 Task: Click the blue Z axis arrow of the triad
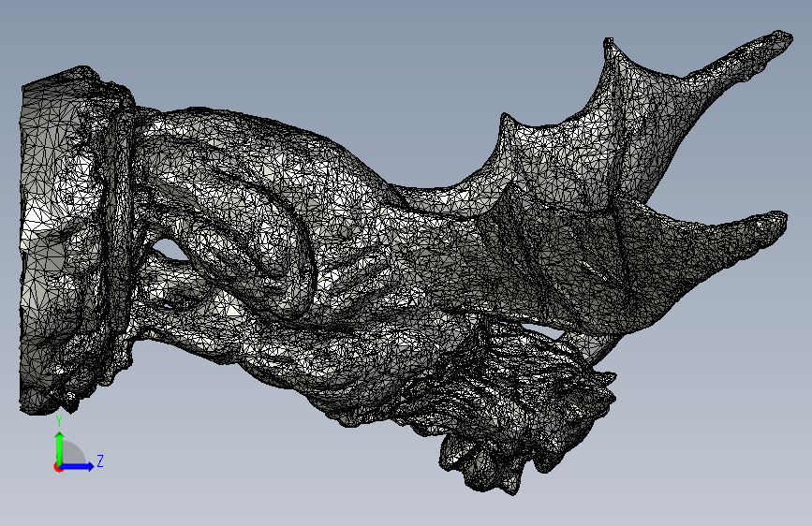78,466
